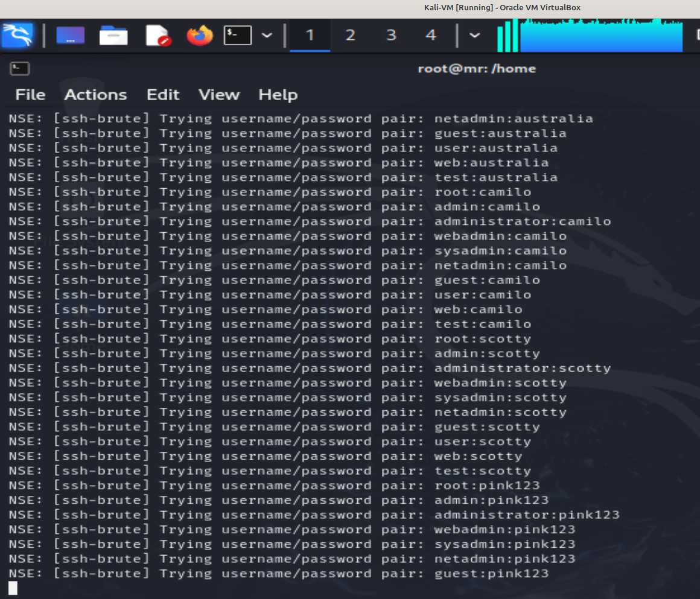Select the text web:australia
Viewport: 700px width, 599px height.
pyautogui.click(x=492, y=163)
